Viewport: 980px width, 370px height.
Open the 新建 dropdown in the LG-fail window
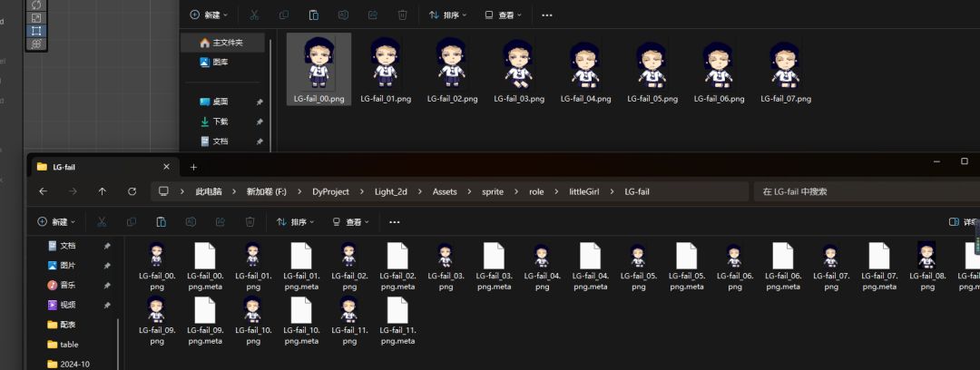click(56, 222)
